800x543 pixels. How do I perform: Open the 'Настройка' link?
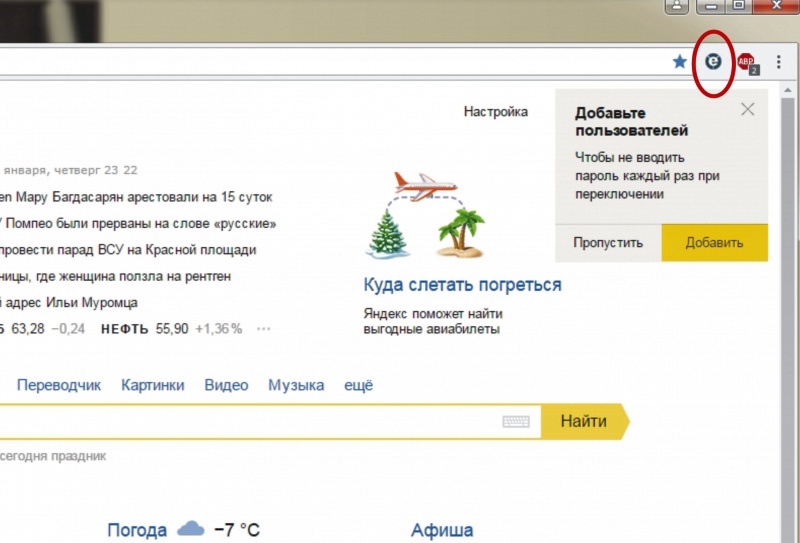point(495,112)
